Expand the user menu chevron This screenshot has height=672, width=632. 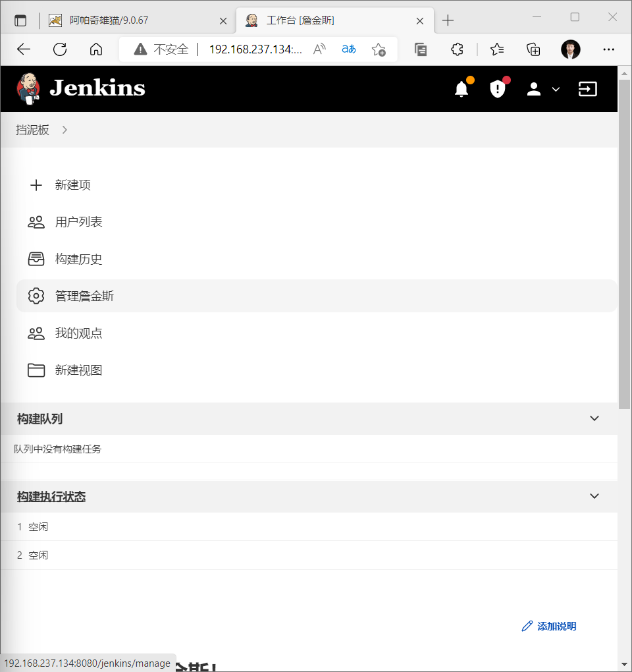pos(556,89)
